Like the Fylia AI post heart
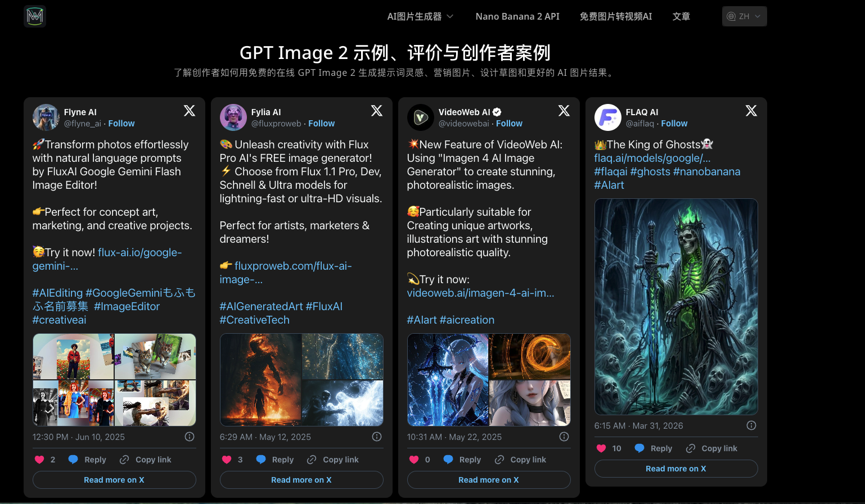865x504 pixels. tap(227, 460)
